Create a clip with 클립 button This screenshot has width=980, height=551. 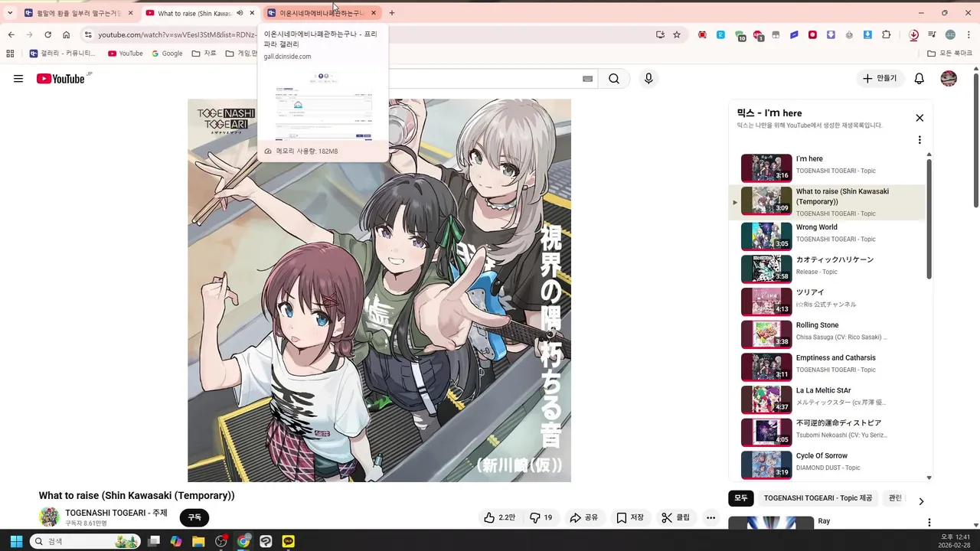point(675,518)
